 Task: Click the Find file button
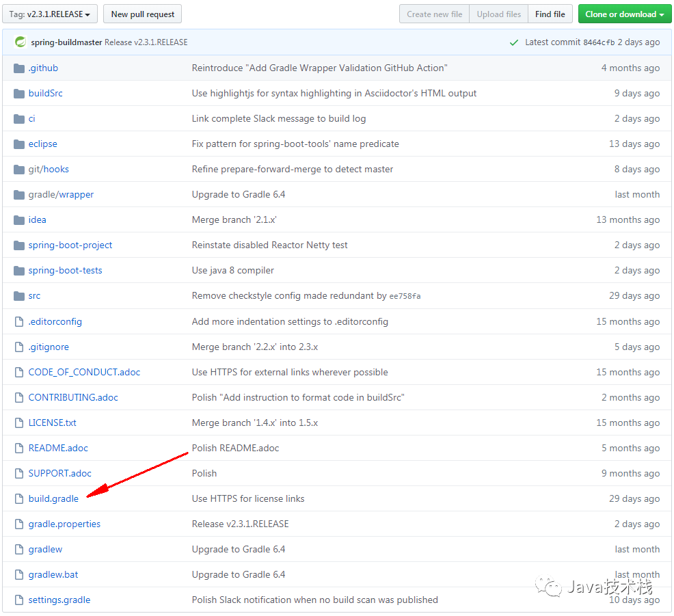[550, 14]
